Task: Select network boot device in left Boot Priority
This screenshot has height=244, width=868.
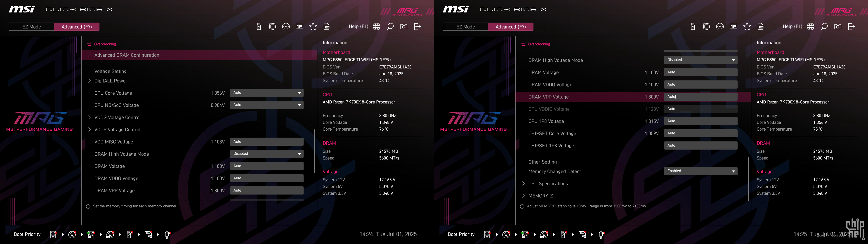Action: coord(167,235)
